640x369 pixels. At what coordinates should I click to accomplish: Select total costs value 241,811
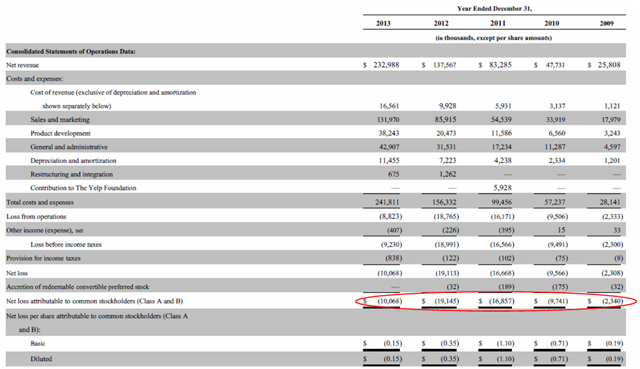point(387,202)
